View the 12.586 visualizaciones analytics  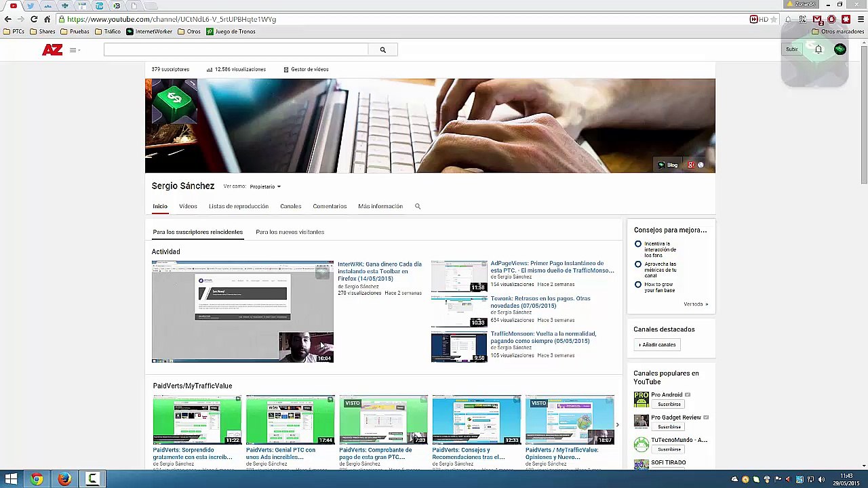pos(236,69)
